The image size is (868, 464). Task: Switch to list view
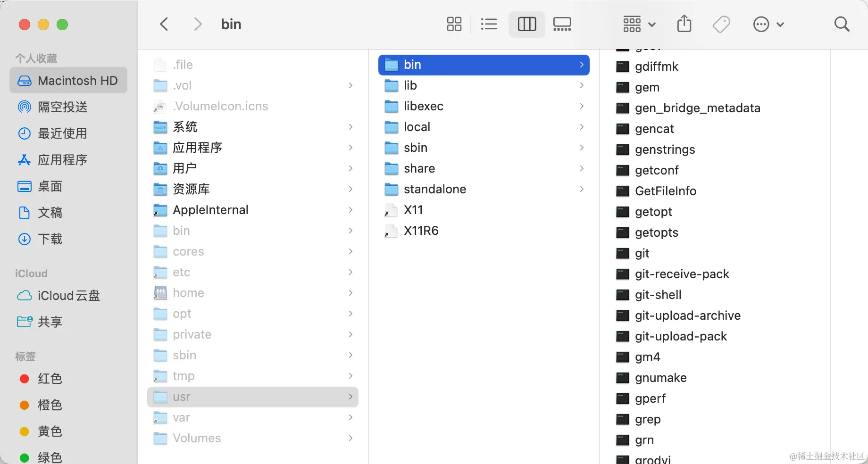[x=489, y=24]
